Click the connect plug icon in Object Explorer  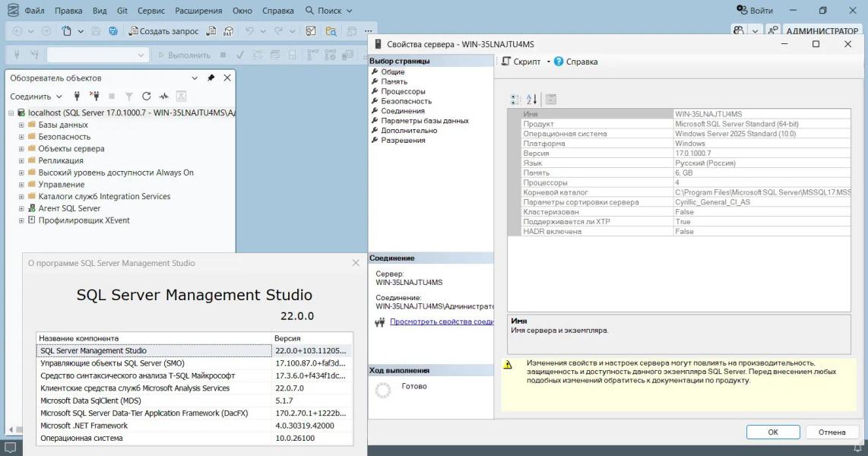tap(77, 97)
